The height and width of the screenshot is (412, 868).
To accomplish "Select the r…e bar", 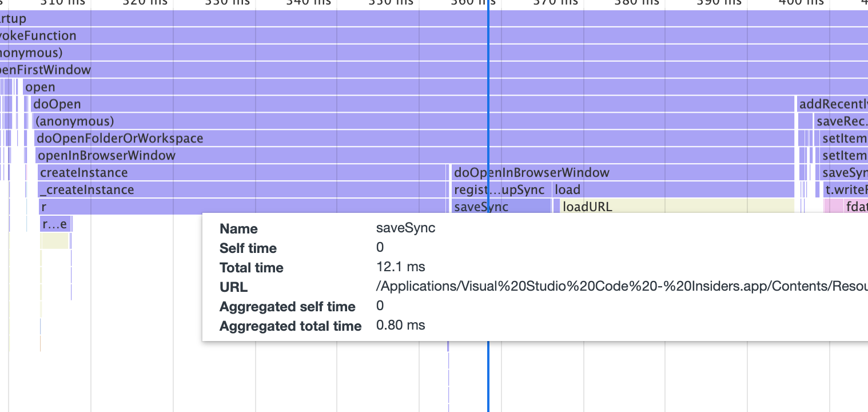I will (x=55, y=224).
